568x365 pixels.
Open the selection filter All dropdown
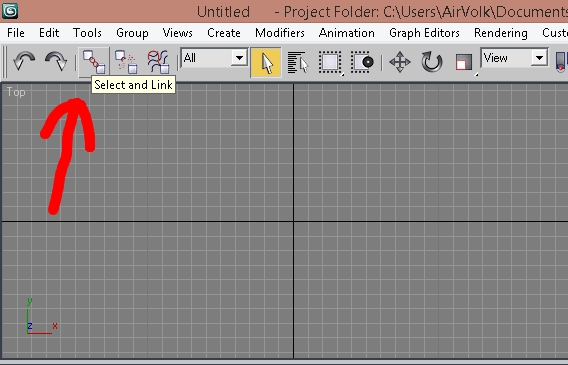pos(214,58)
